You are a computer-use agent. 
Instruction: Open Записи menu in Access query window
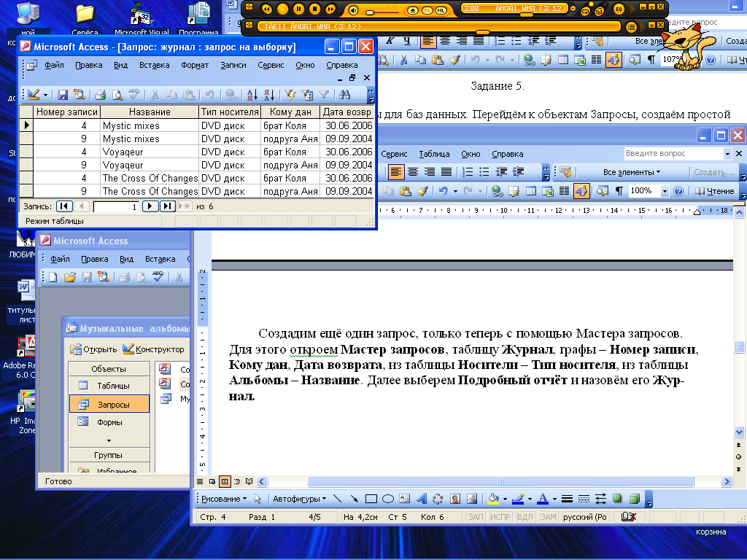pos(233,65)
